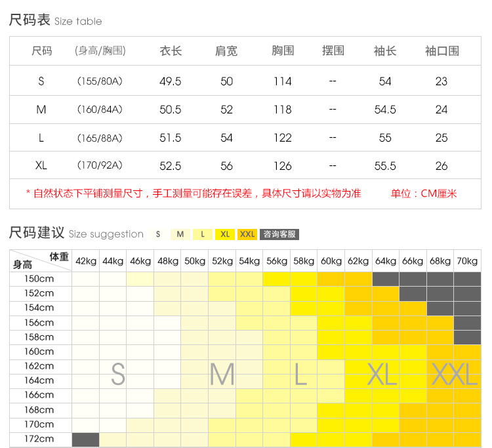492x448 pixels.
Task: Select the 袖口围 column header
Action: click(441, 51)
